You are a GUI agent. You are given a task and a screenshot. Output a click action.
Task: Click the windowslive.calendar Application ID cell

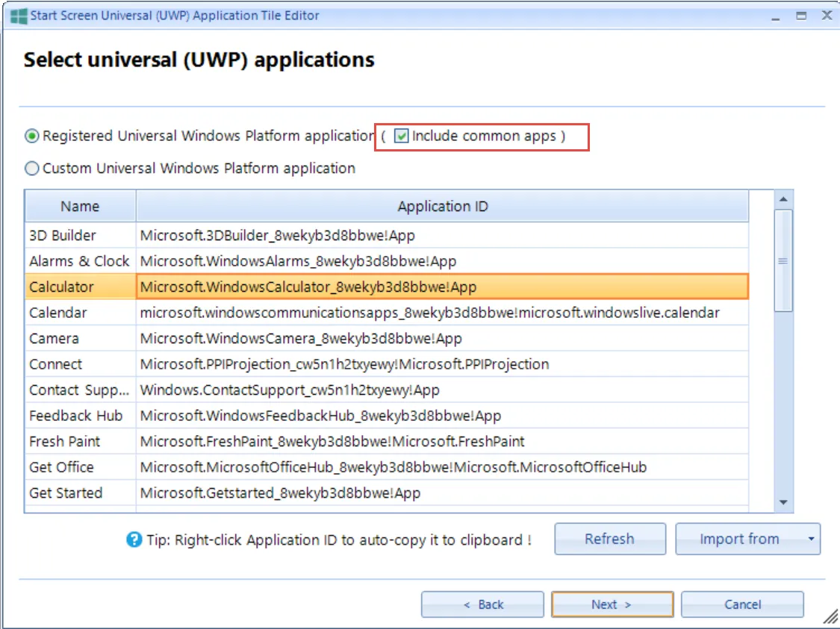443,313
